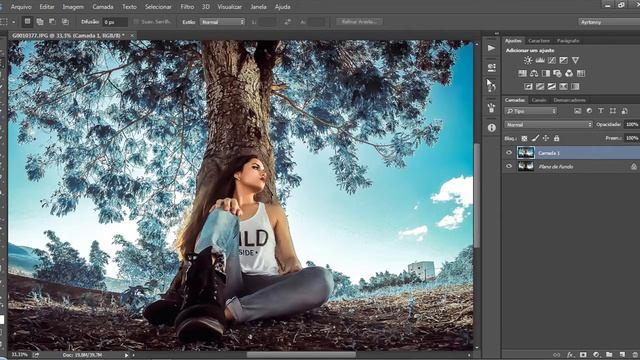Create a new group (folder icon)
The width and height of the screenshot is (640, 360).
tap(609, 355)
